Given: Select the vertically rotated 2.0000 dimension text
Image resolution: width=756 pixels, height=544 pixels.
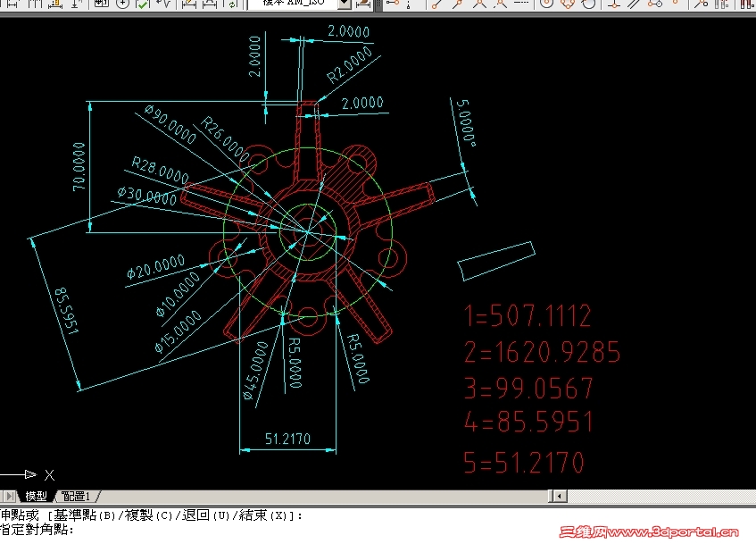Looking at the screenshot, I should [254, 56].
